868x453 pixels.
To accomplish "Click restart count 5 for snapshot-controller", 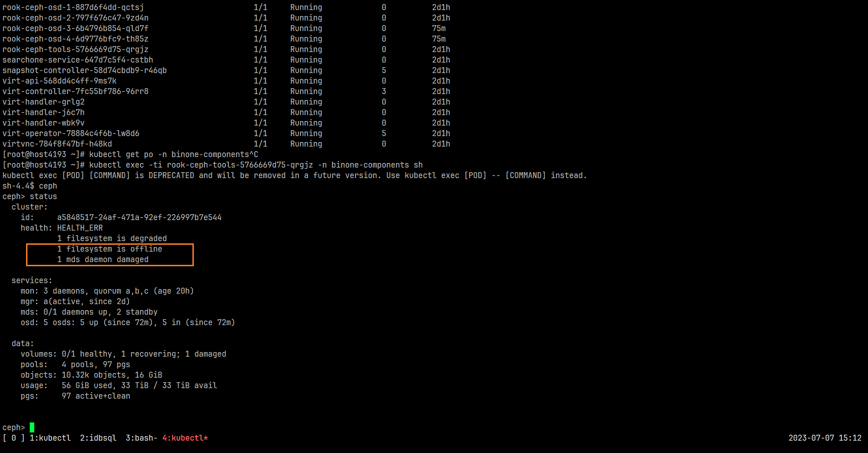I will 384,70.
